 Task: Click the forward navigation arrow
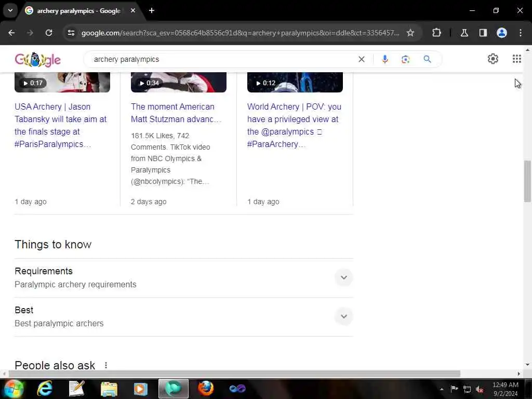30,33
